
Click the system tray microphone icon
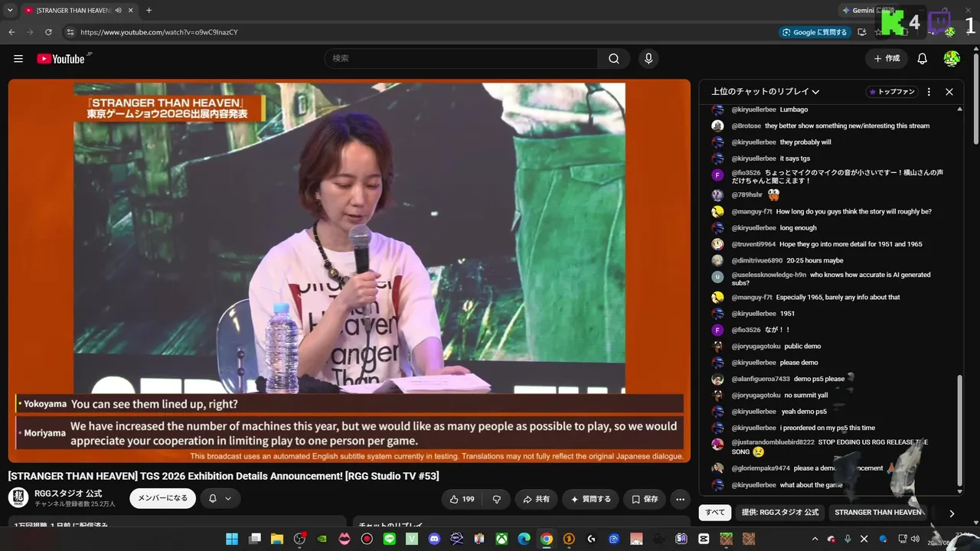(848, 539)
